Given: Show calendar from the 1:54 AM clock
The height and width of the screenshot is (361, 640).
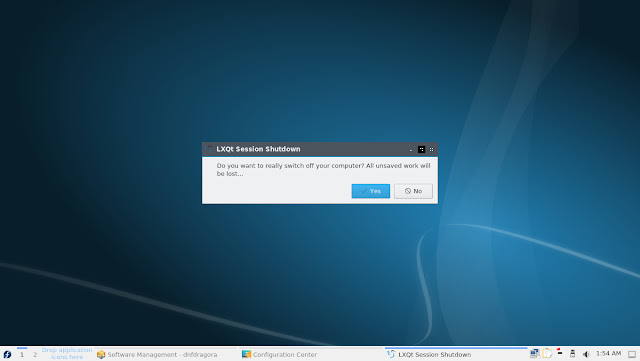Looking at the screenshot, I should 609,353.
